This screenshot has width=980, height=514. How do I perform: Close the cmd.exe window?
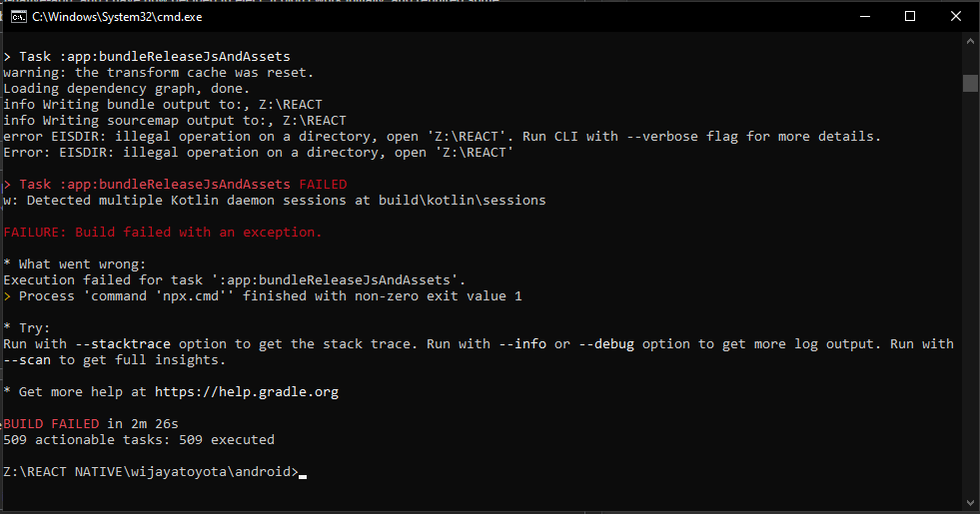956,17
